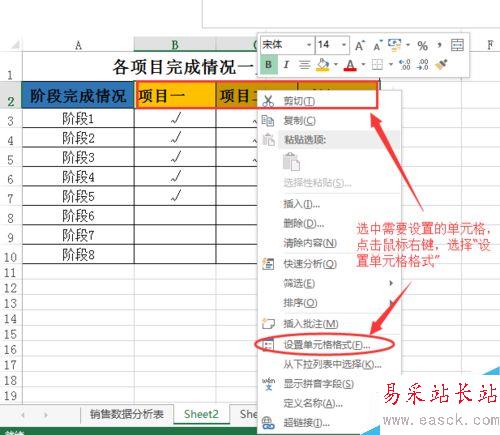Screen dimensions: 500x435
Task: Toggle Italic in the mini toolbar
Action: tap(286, 65)
